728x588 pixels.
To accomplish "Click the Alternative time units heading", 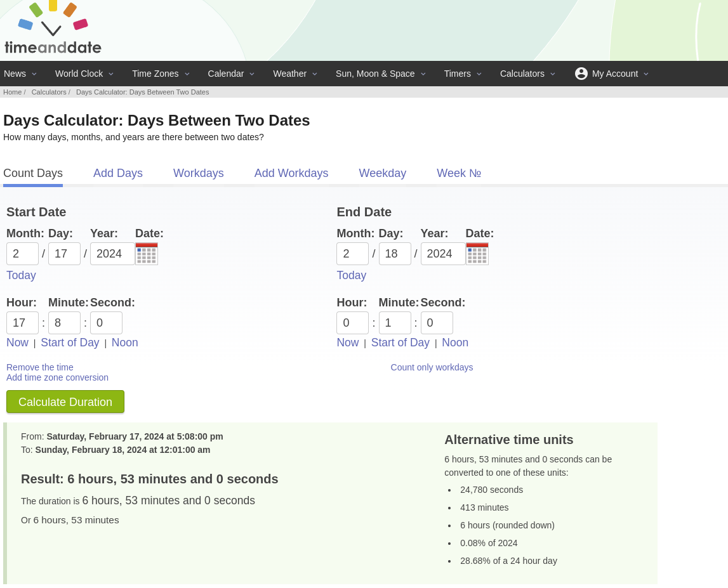I will (508, 440).
